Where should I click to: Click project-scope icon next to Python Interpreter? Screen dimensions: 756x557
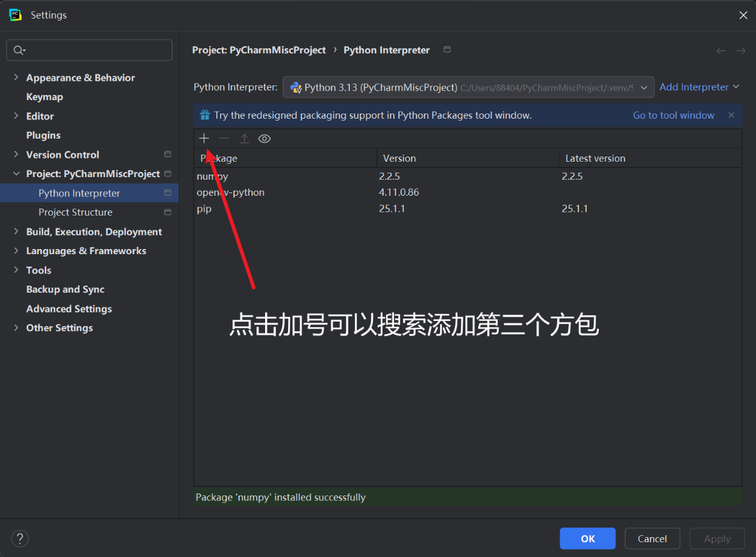[168, 193]
